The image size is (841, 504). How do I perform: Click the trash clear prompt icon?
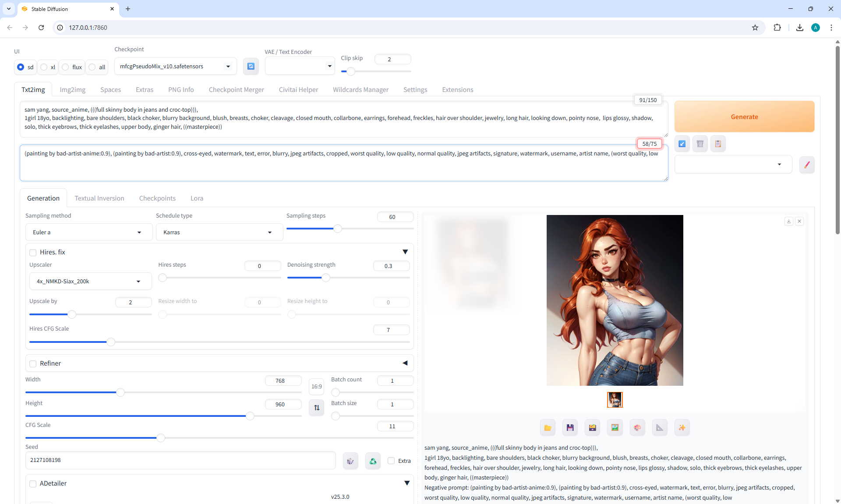(700, 144)
